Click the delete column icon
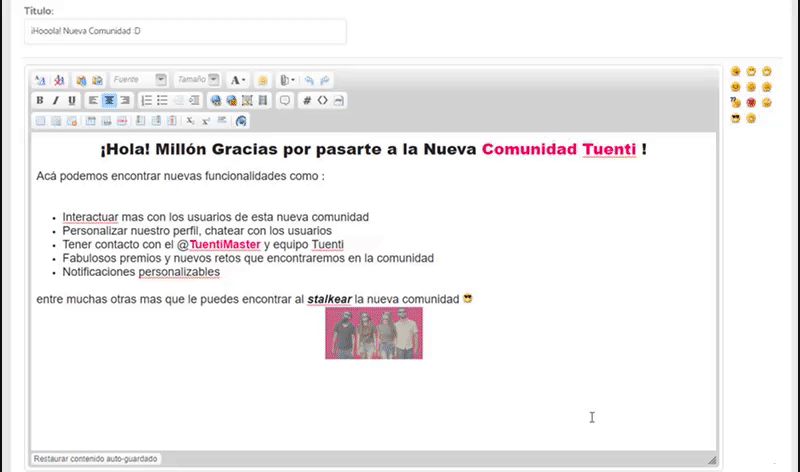Viewport: 800px width, 472px height. coord(172,121)
